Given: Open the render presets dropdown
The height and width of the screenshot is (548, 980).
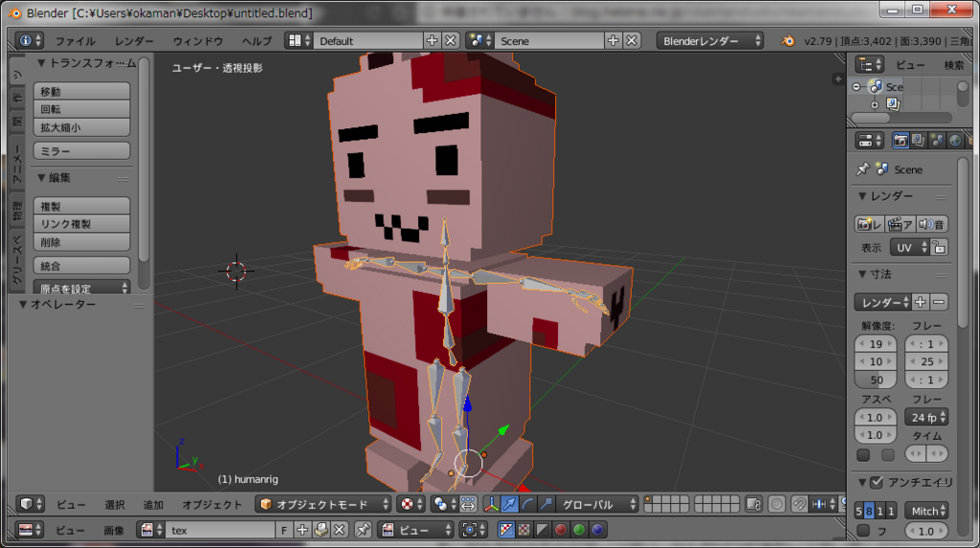Looking at the screenshot, I should click(x=882, y=302).
